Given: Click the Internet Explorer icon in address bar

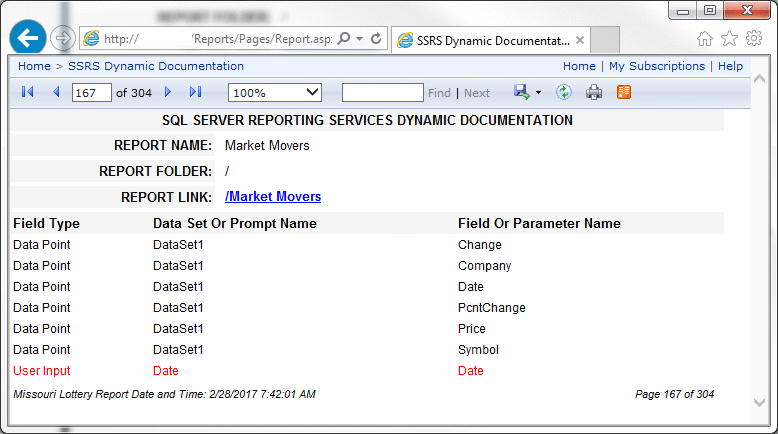Looking at the screenshot, I should click(x=91, y=38).
